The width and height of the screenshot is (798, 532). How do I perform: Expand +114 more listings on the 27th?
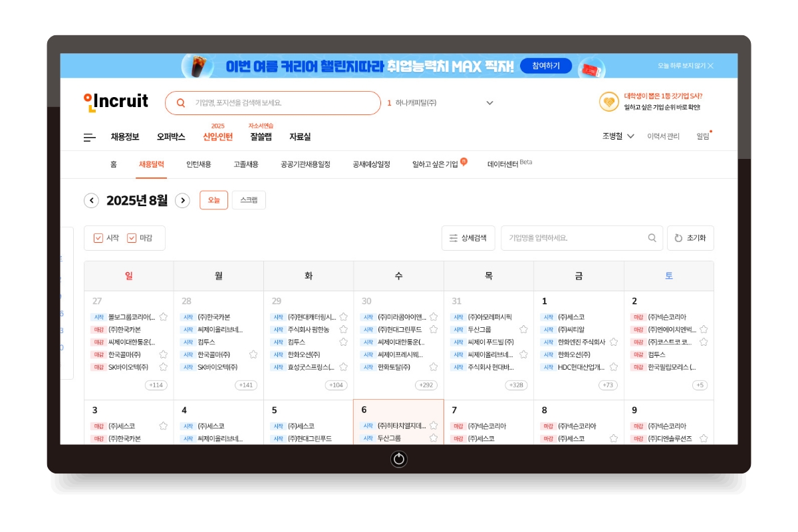[x=156, y=385]
